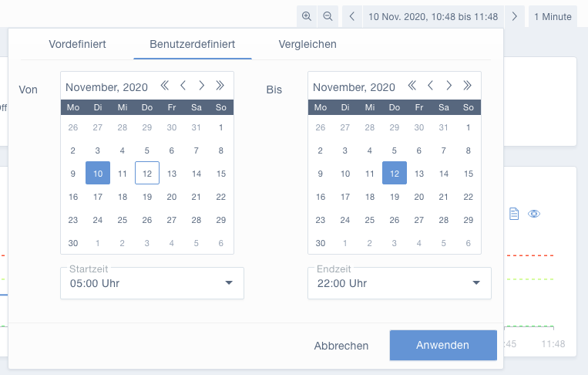Open the 1 Minute interval selector
Screen dimensions: 588x375
[x=553, y=16]
